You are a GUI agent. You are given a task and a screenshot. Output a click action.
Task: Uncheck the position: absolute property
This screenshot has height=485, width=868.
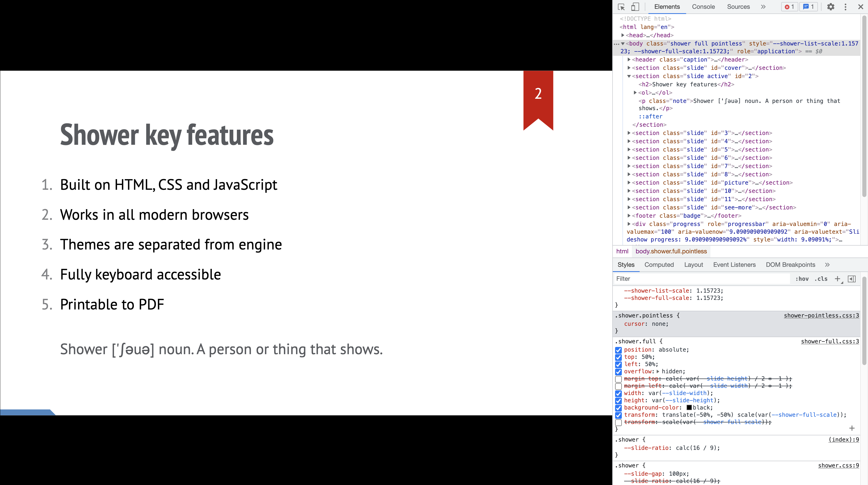point(618,350)
